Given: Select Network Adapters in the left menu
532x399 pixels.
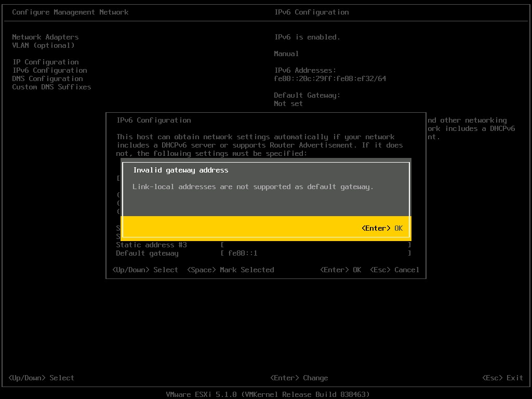Looking at the screenshot, I should click(45, 37).
